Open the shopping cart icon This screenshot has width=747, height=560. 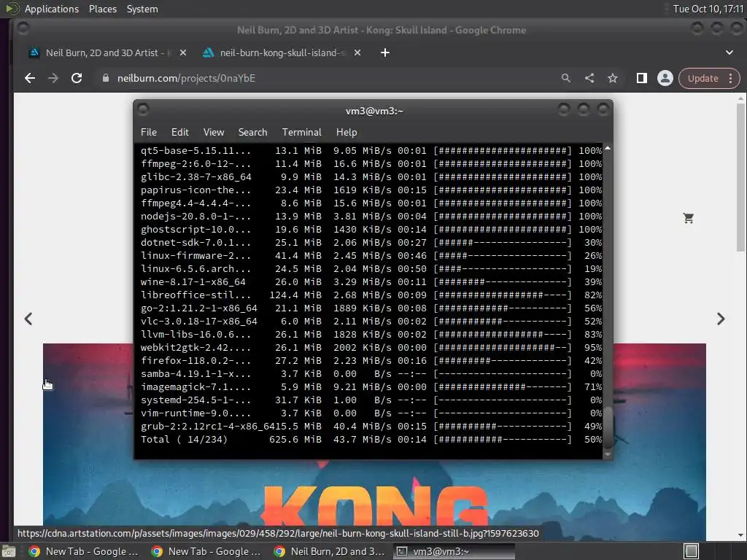tap(688, 218)
